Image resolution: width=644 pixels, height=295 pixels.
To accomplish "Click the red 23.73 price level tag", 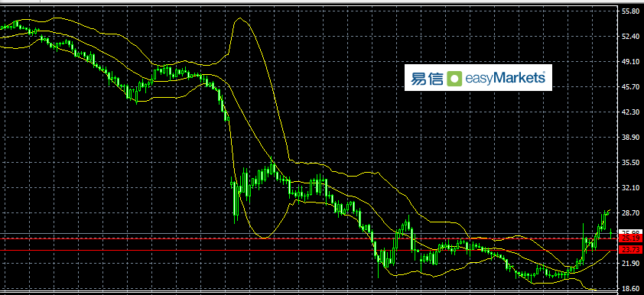I will point(631,250).
